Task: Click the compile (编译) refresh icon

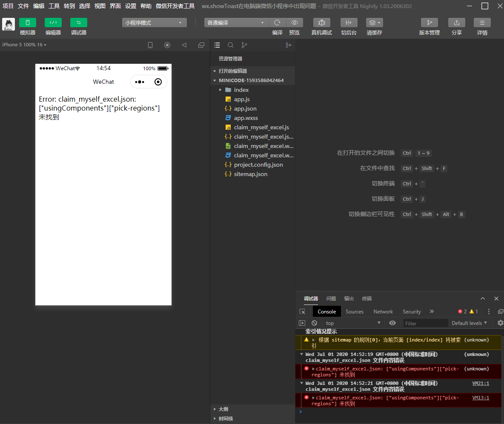Action: 277,23
